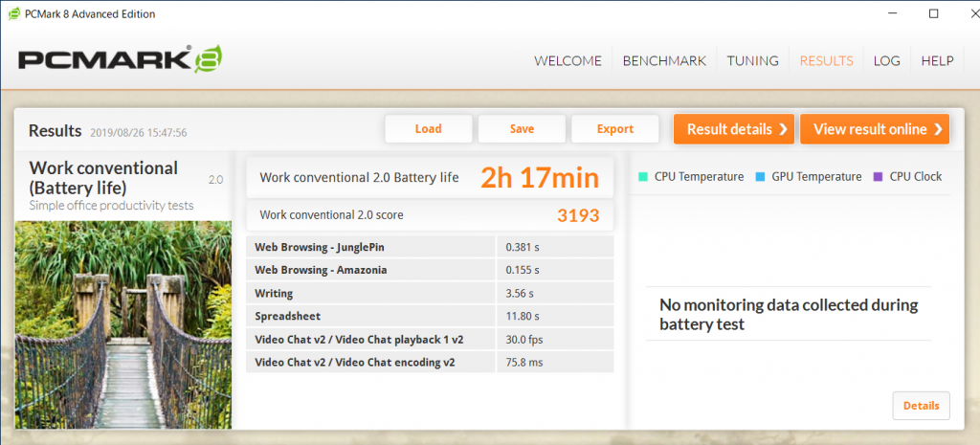Click the Load button
The width and height of the screenshot is (980, 445).
428,129
